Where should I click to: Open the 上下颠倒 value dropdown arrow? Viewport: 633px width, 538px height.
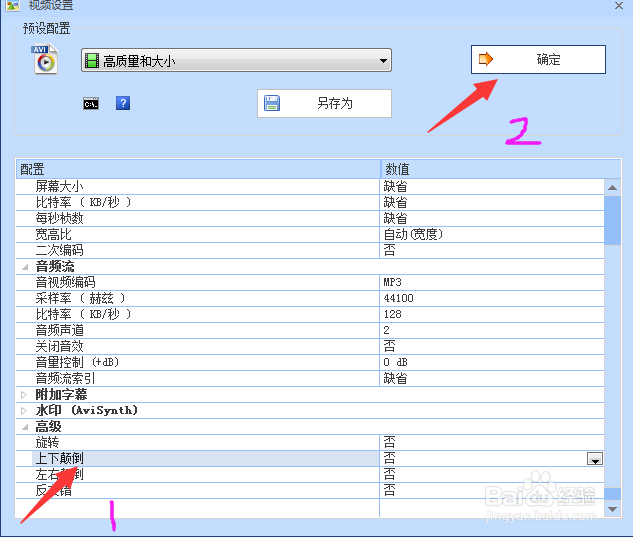(x=595, y=459)
